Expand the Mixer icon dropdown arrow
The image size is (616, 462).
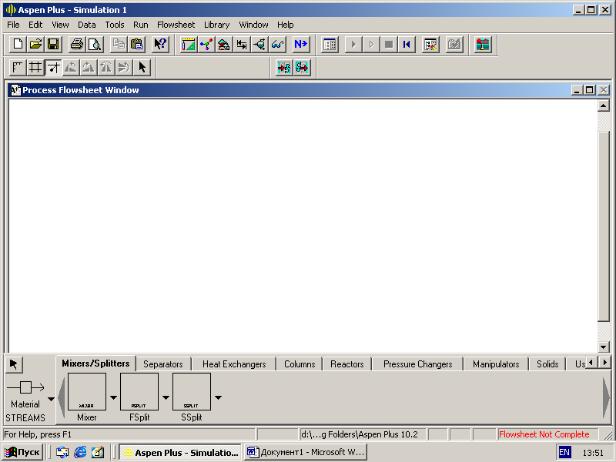pyautogui.click(x=114, y=398)
